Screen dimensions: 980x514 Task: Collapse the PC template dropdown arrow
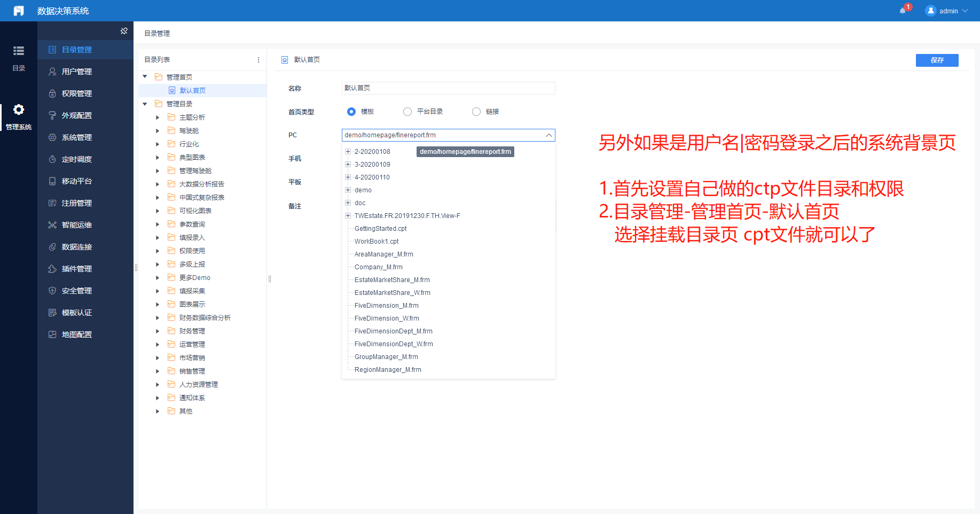tap(548, 135)
